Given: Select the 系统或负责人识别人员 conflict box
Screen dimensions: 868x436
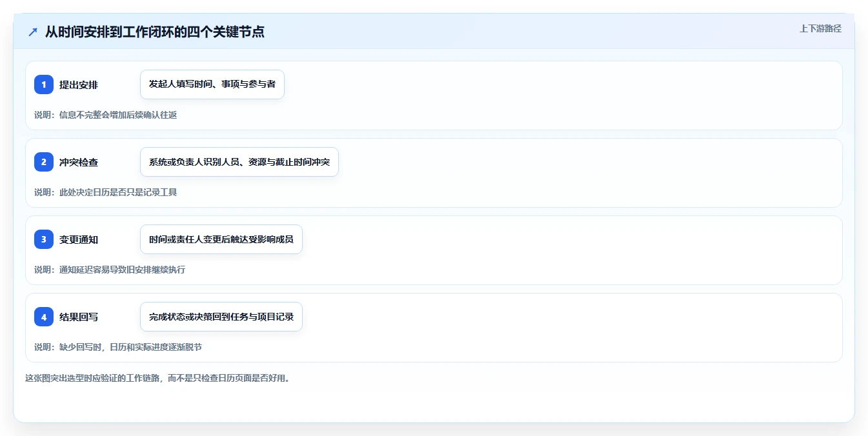Looking at the screenshot, I should click(x=239, y=162).
